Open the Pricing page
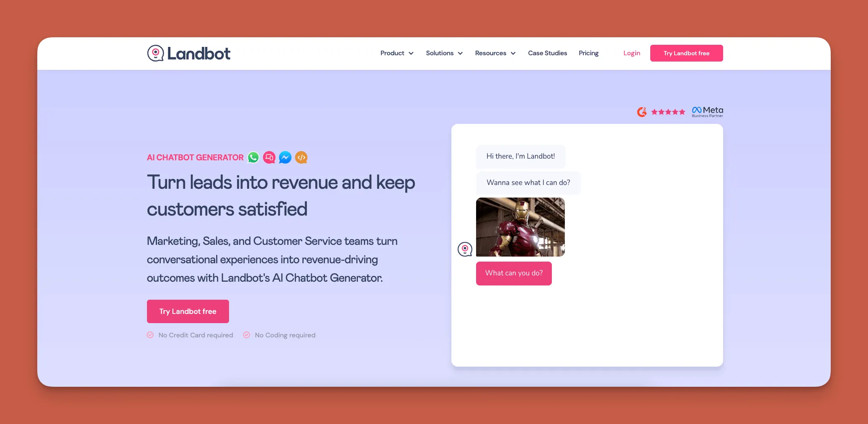This screenshot has height=424, width=868. [x=588, y=53]
